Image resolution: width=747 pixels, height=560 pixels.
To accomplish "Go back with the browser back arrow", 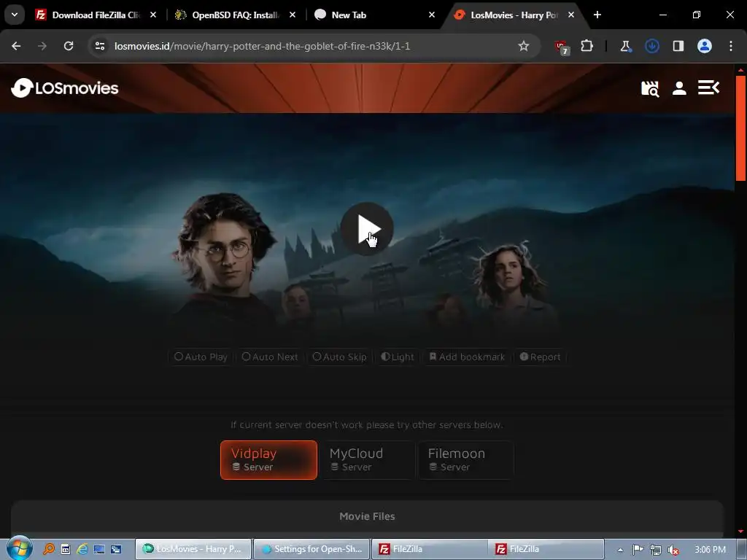I will pyautogui.click(x=16, y=46).
